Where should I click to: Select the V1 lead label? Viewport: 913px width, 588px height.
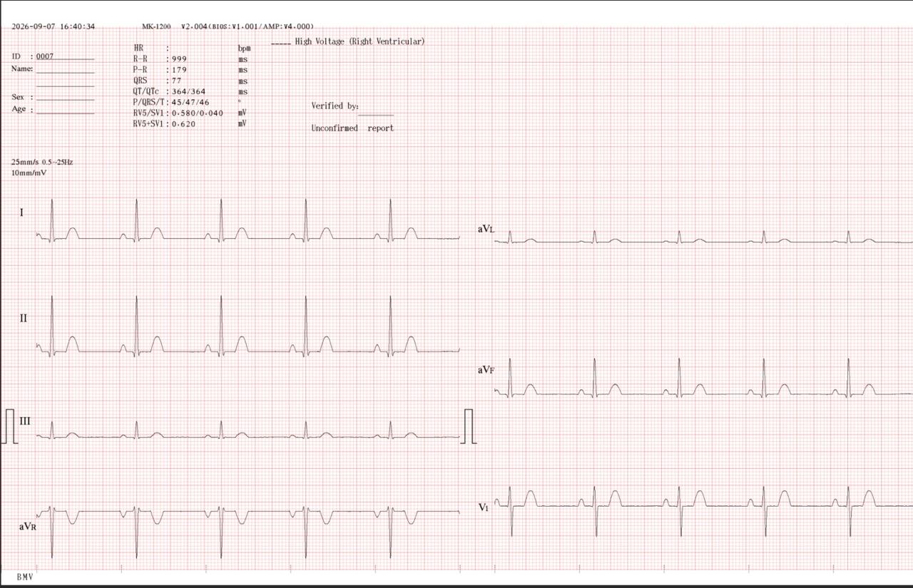pyautogui.click(x=483, y=507)
